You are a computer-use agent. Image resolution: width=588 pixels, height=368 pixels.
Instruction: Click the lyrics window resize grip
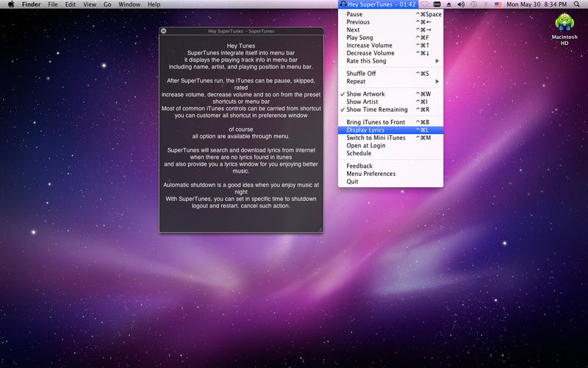coord(320,229)
